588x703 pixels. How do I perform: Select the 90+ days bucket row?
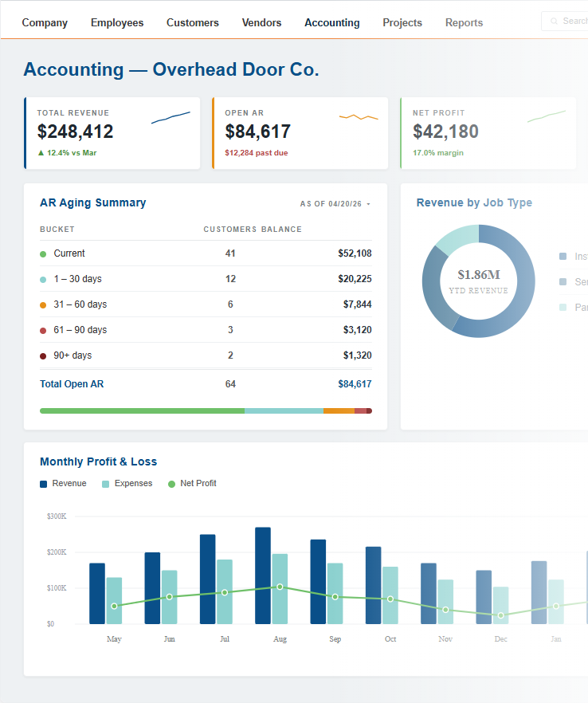pos(206,355)
